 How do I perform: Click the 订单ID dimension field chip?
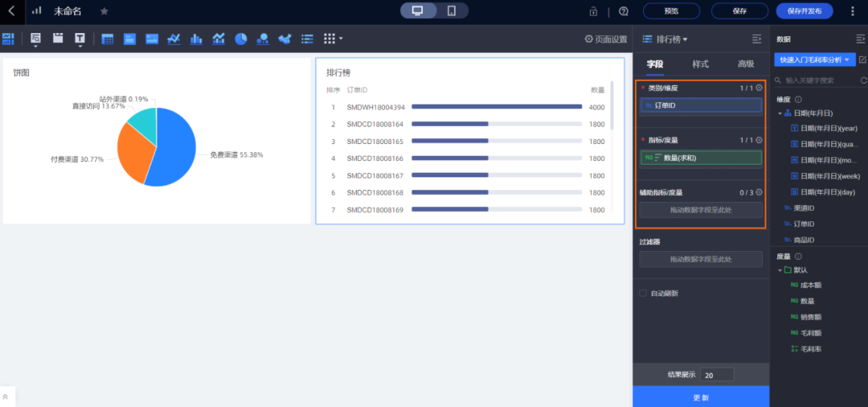tap(701, 105)
